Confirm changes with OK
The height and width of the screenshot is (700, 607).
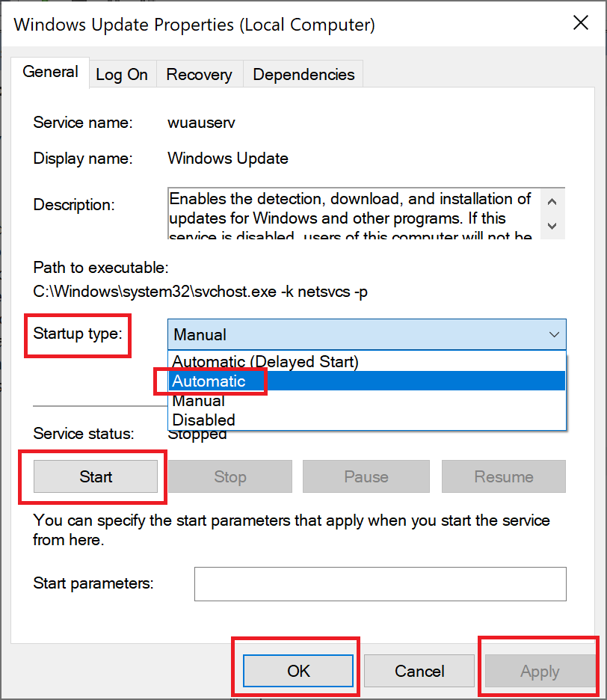coord(298,671)
